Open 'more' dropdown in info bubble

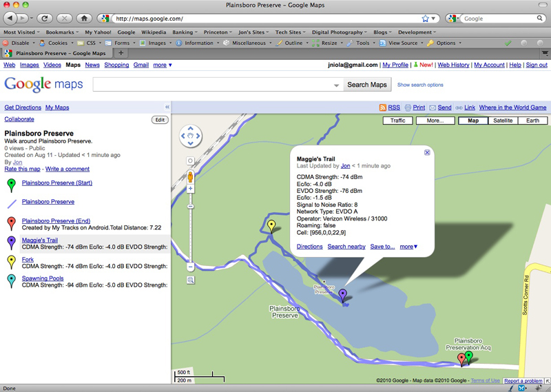[408, 247]
